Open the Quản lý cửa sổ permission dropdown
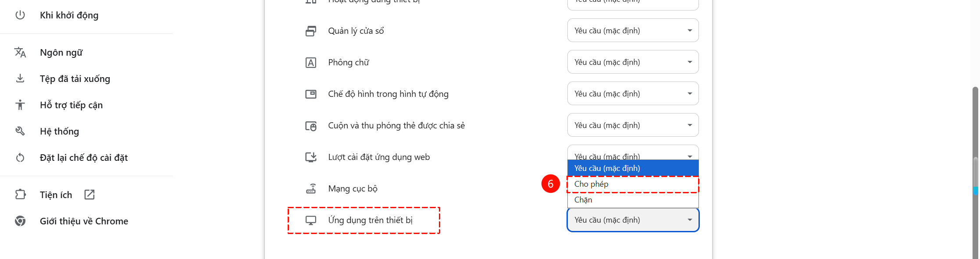980x259 pixels. coord(633,31)
